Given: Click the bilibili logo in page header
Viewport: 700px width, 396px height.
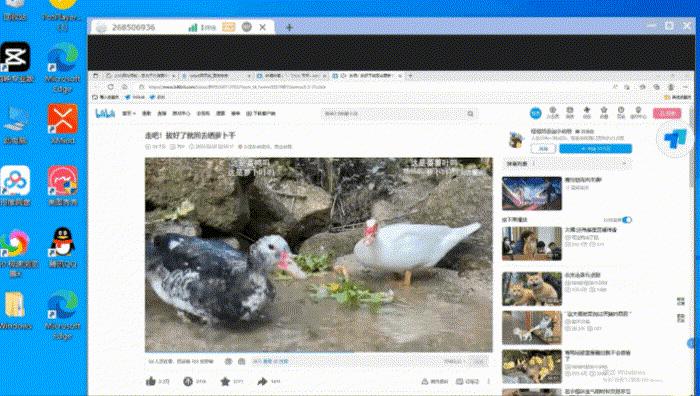Looking at the screenshot, I should (105, 113).
